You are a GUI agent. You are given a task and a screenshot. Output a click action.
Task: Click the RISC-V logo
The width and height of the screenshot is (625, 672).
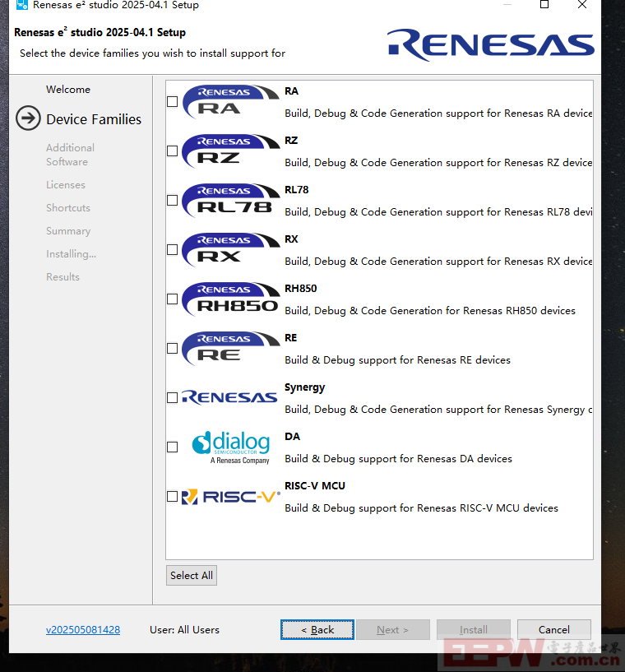(x=231, y=497)
